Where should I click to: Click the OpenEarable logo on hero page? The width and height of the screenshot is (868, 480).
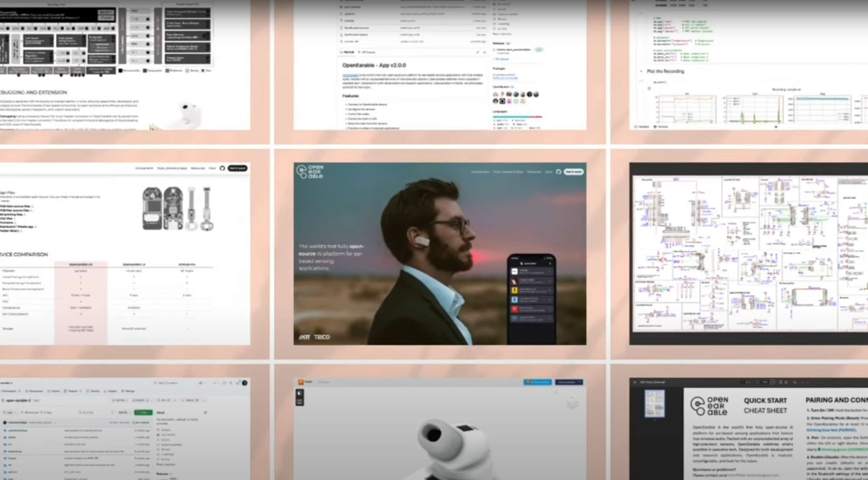tap(310, 172)
